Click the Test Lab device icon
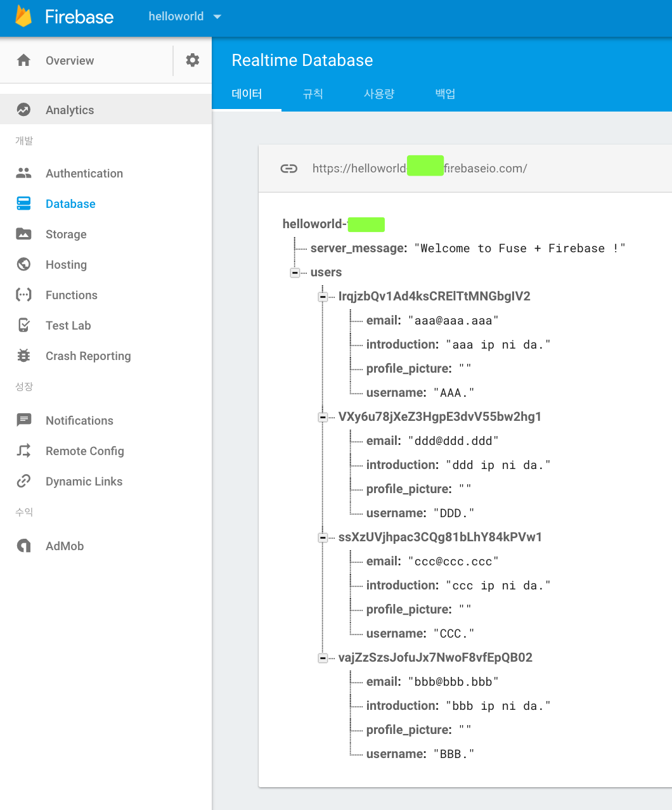 (x=23, y=325)
